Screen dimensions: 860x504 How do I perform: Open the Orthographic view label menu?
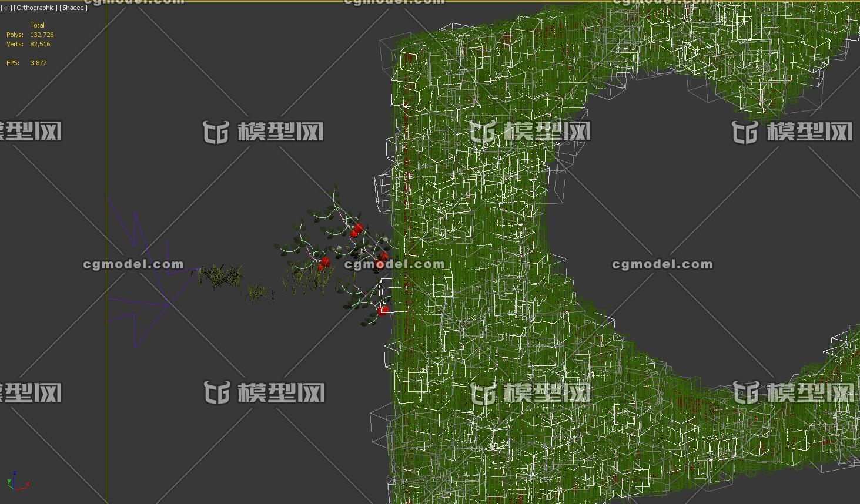coord(35,8)
